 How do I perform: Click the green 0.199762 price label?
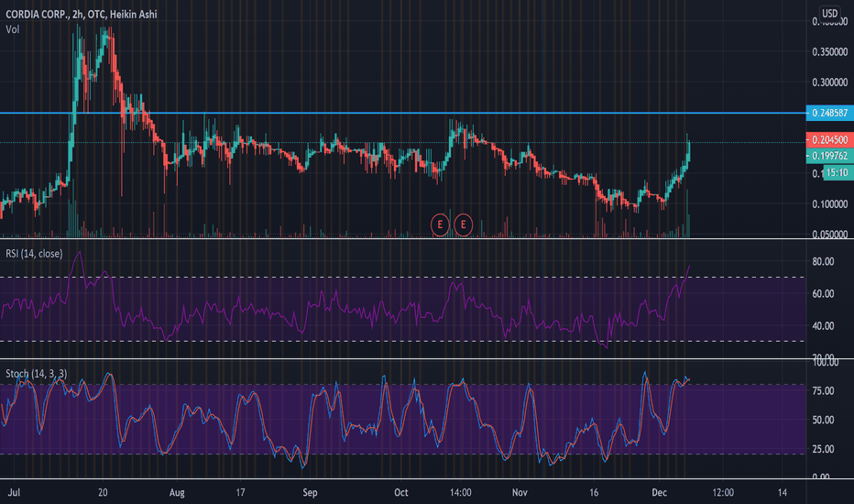[x=829, y=156]
